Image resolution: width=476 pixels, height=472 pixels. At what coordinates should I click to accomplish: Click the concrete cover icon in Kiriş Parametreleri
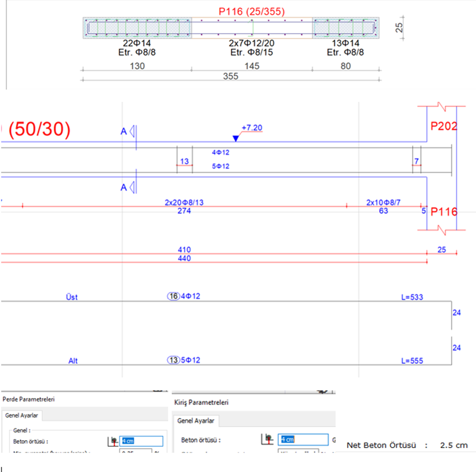267,439
